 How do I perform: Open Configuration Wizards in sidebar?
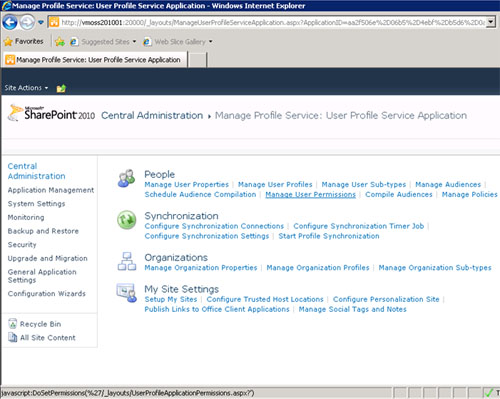pyautogui.click(x=47, y=294)
